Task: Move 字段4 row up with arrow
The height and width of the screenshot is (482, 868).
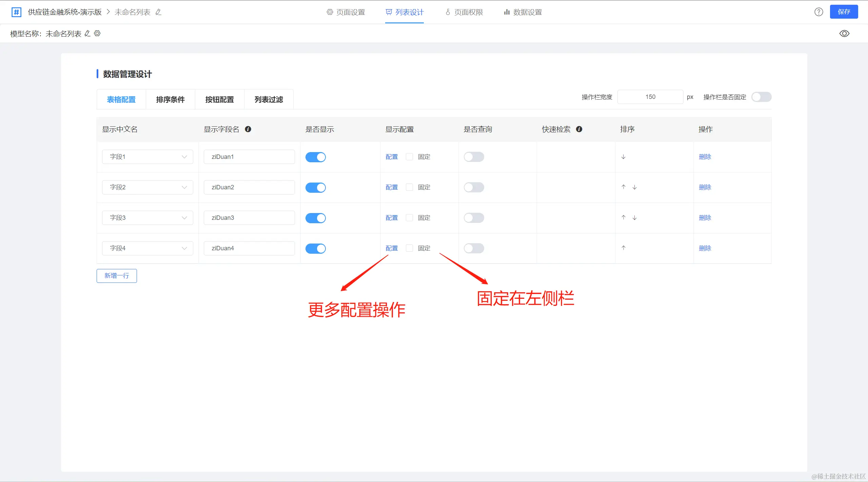Action: click(623, 248)
